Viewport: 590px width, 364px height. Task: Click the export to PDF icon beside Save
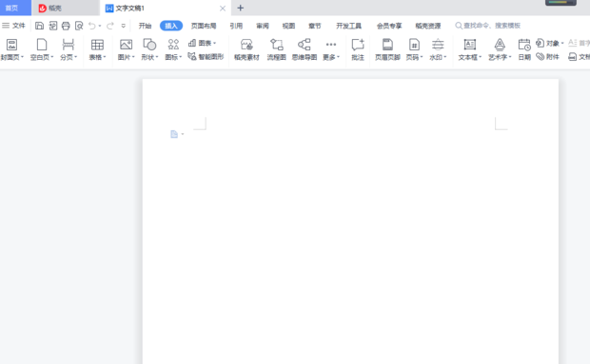coord(52,26)
